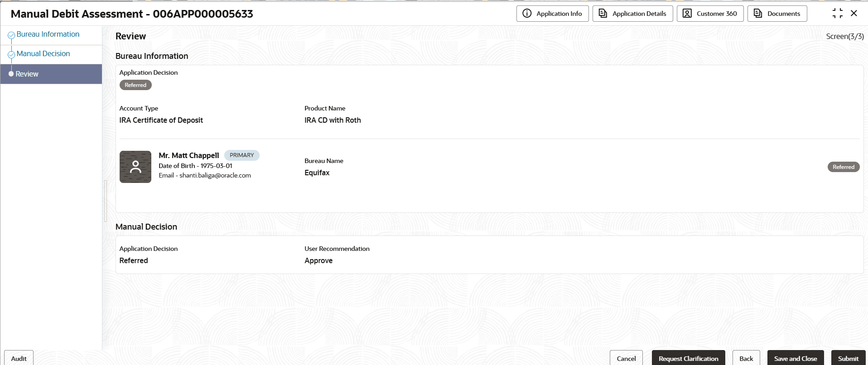Viewport: 868px width, 365px height.
Task: Open the Audit panel
Action: click(19, 358)
